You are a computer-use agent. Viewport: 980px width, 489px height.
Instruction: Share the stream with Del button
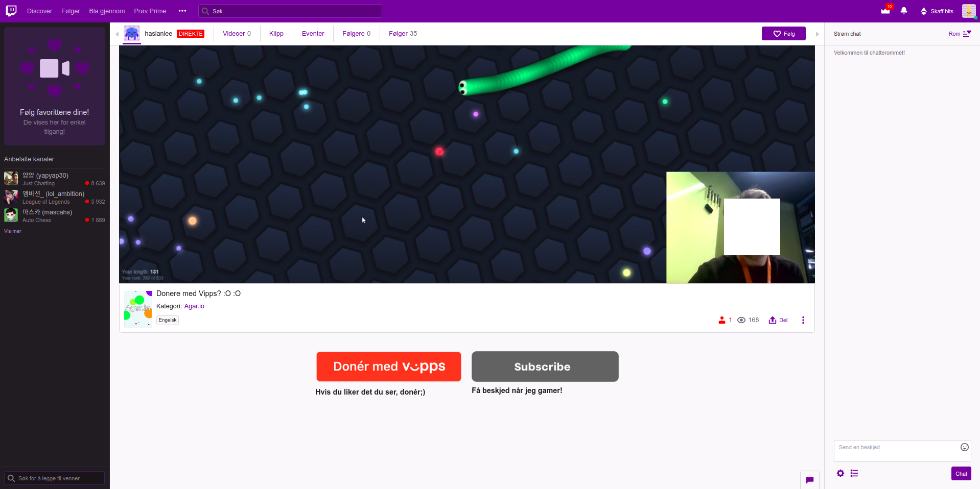[778, 320]
